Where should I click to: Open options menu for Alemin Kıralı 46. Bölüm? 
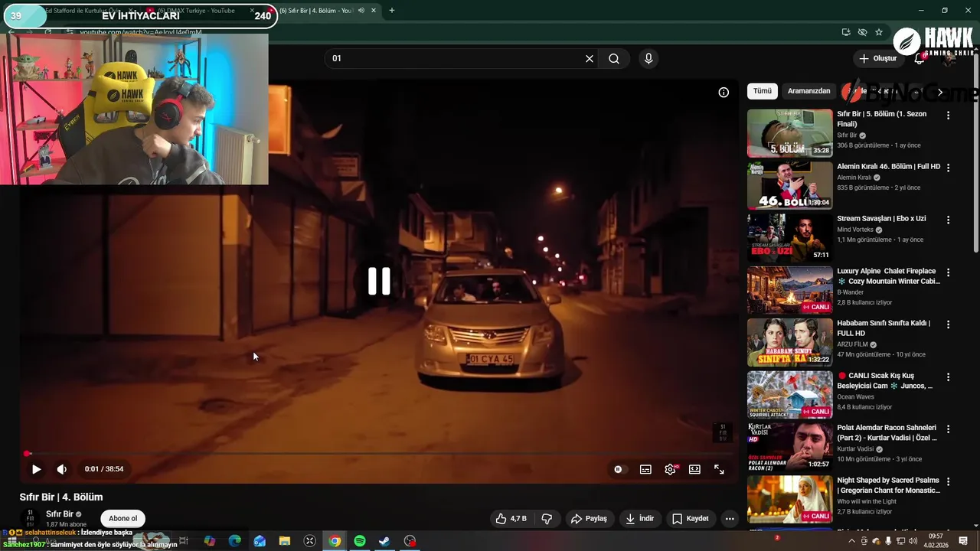(x=948, y=168)
